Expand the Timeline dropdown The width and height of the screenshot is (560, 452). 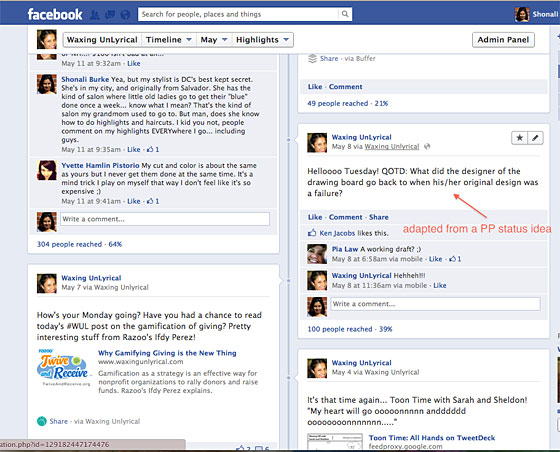169,40
